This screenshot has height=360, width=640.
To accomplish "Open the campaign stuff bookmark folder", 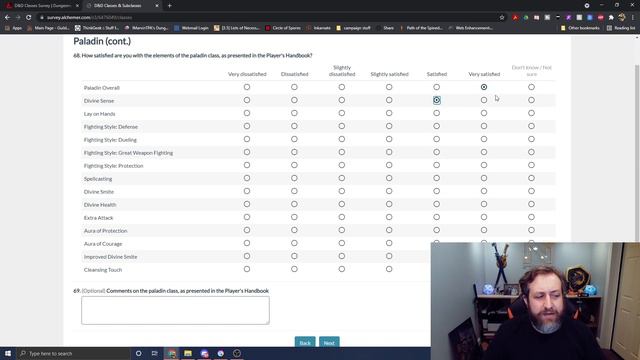I will click(354, 28).
